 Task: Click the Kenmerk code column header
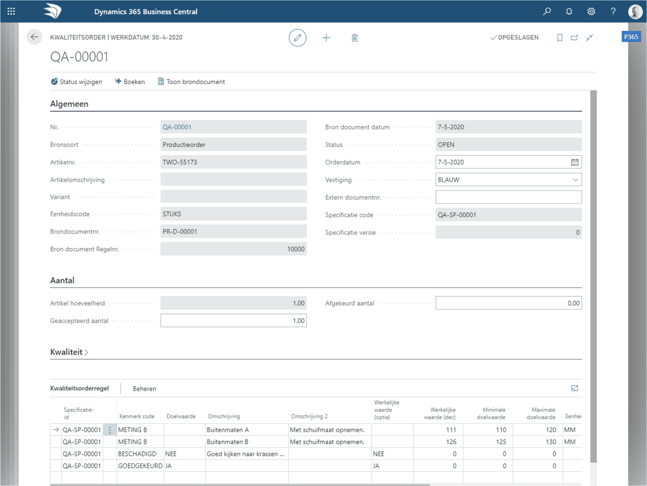pyautogui.click(x=137, y=416)
